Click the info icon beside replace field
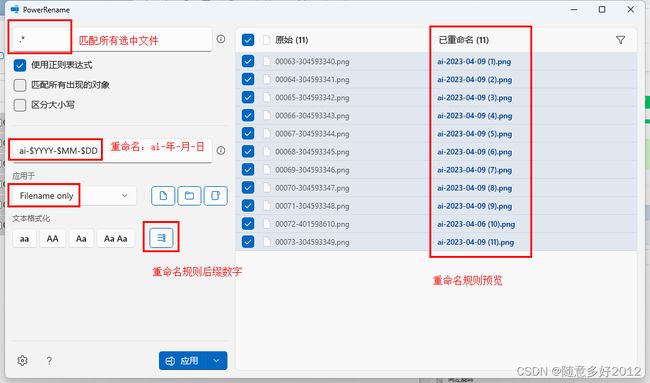 click(221, 150)
